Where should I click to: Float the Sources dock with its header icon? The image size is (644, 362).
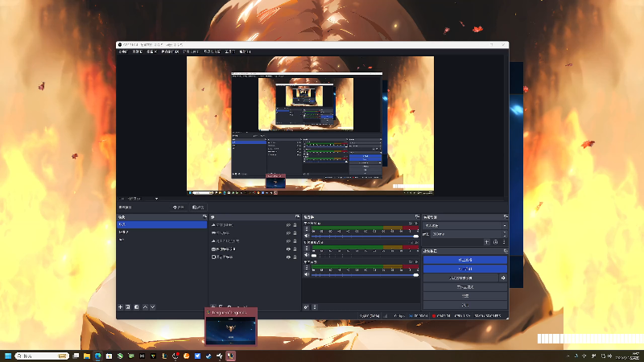pyautogui.click(x=297, y=216)
